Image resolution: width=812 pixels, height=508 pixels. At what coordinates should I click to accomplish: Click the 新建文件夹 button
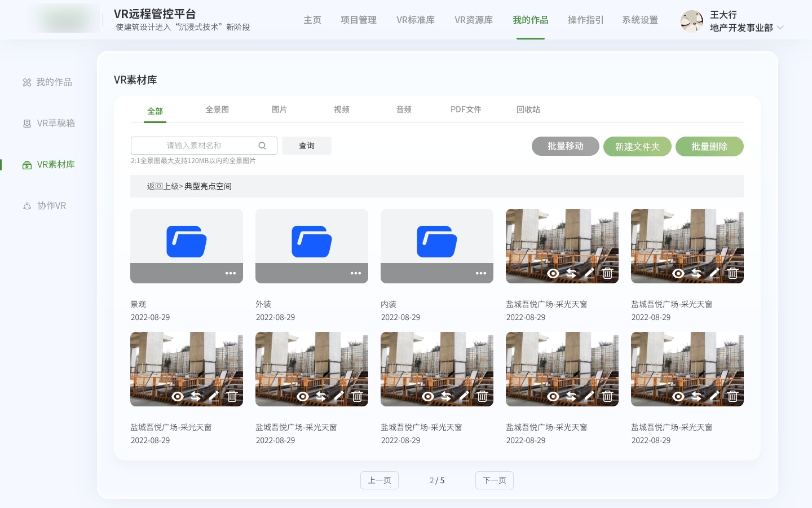637,146
